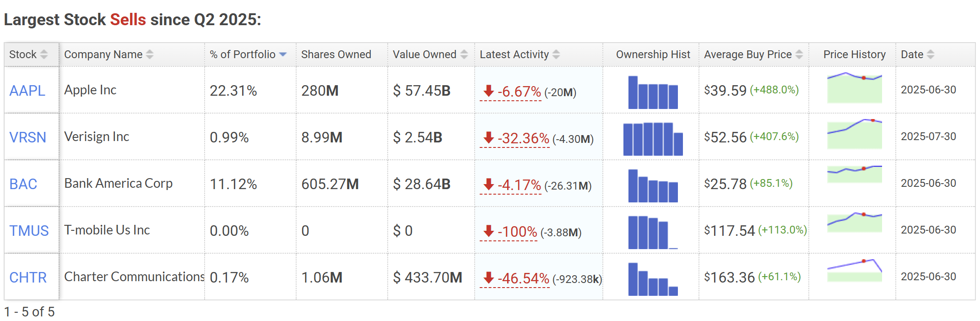
Task: Sort by Company Name column arrows
Action: (150, 54)
